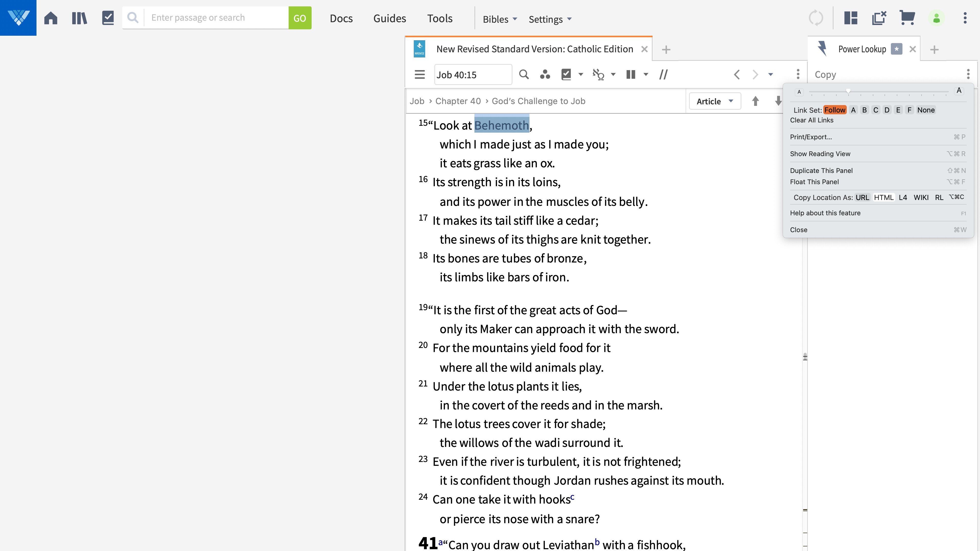The width and height of the screenshot is (980, 551).
Task: Set link set to None
Action: pyautogui.click(x=926, y=110)
